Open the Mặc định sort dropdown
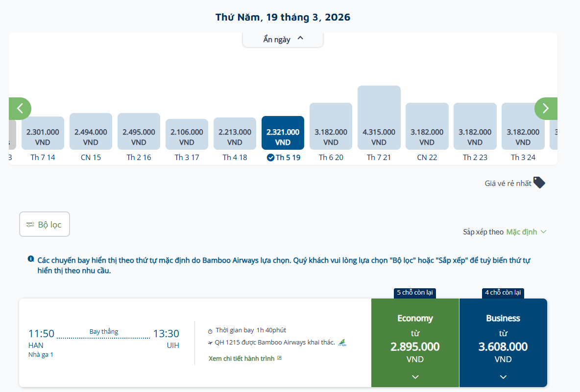Screen dimensions: 580x392 (526, 232)
